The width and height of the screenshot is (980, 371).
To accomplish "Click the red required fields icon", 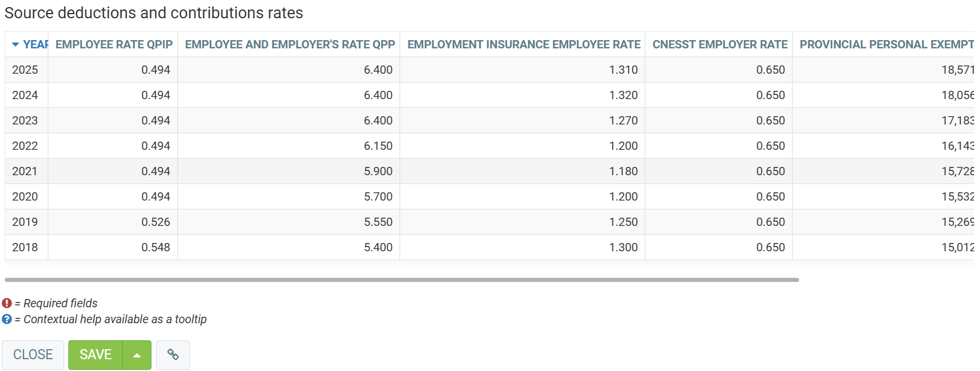I will pos(7,303).
